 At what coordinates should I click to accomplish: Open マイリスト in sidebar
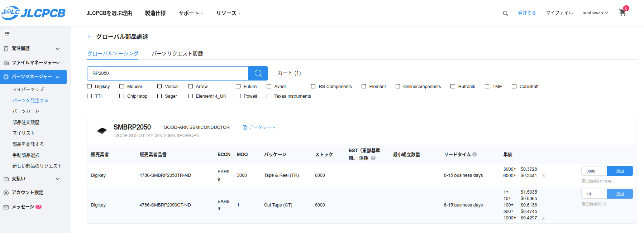24,133
